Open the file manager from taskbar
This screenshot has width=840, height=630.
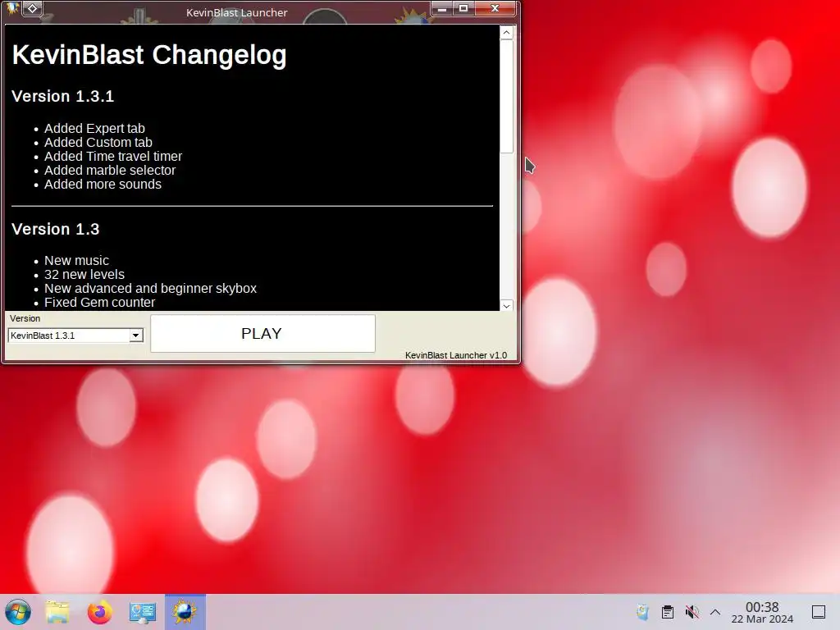57,612
